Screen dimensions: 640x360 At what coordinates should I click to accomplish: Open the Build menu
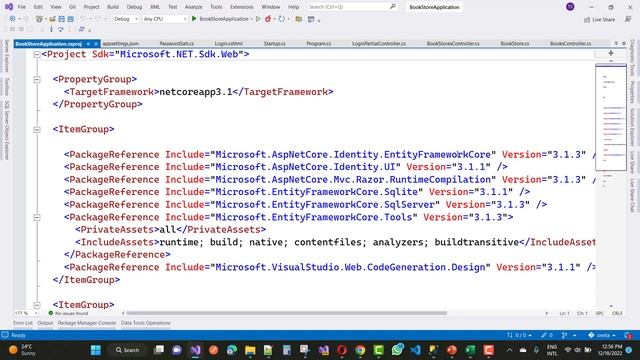tap(113, 7)
